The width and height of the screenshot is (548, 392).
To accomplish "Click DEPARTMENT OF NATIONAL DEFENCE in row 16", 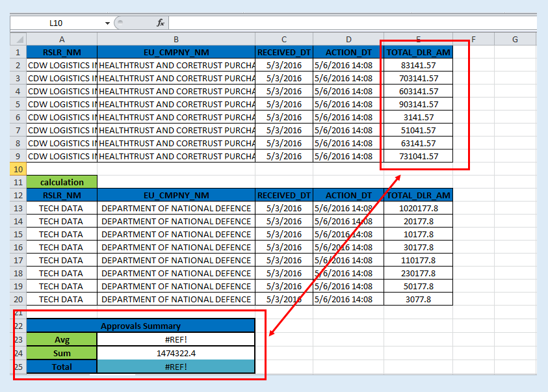I will tap(176, 248).
